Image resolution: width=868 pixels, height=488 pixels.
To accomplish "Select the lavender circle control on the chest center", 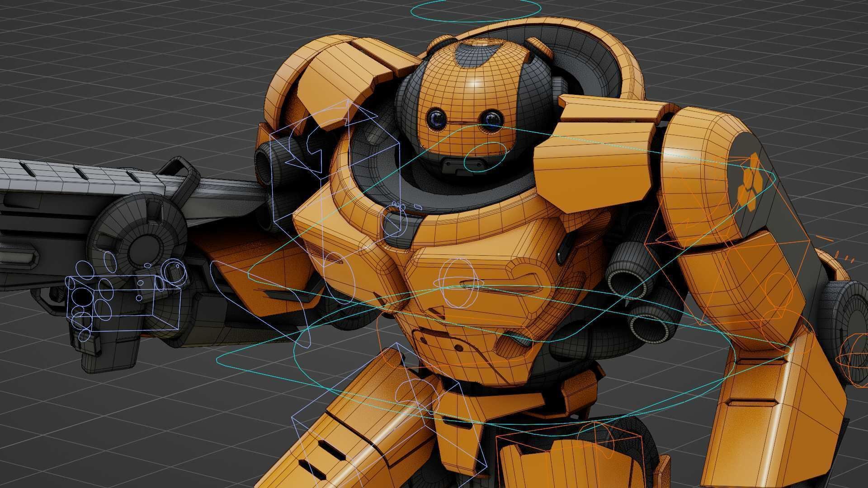I will point(459,283).
